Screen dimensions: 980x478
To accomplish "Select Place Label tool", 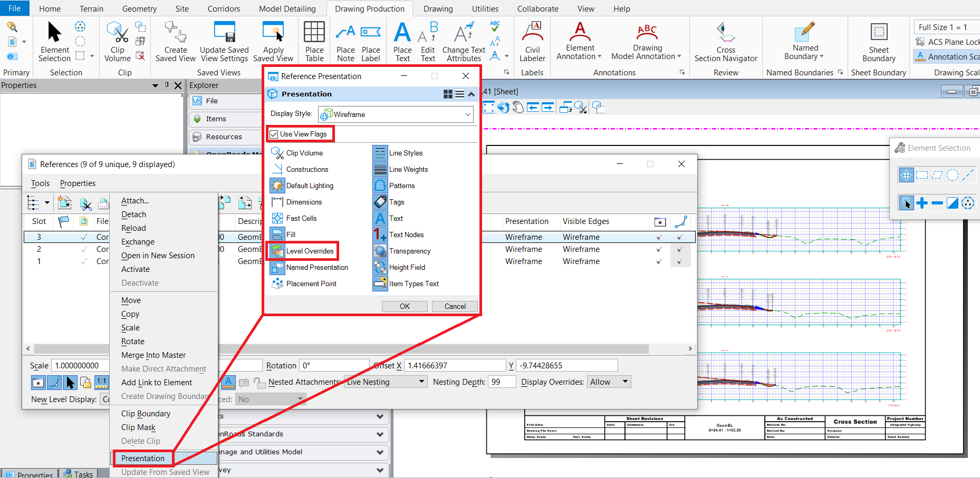I will [371, 41].
